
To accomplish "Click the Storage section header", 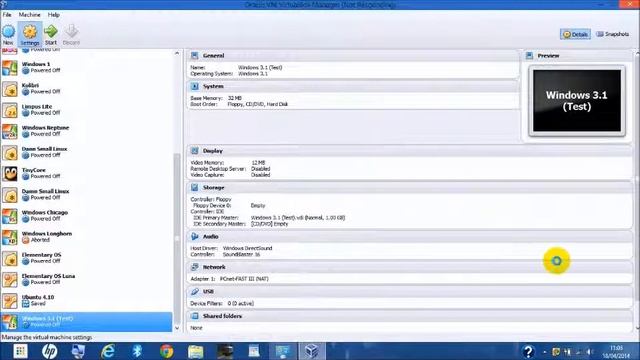I will pos(410,188).
